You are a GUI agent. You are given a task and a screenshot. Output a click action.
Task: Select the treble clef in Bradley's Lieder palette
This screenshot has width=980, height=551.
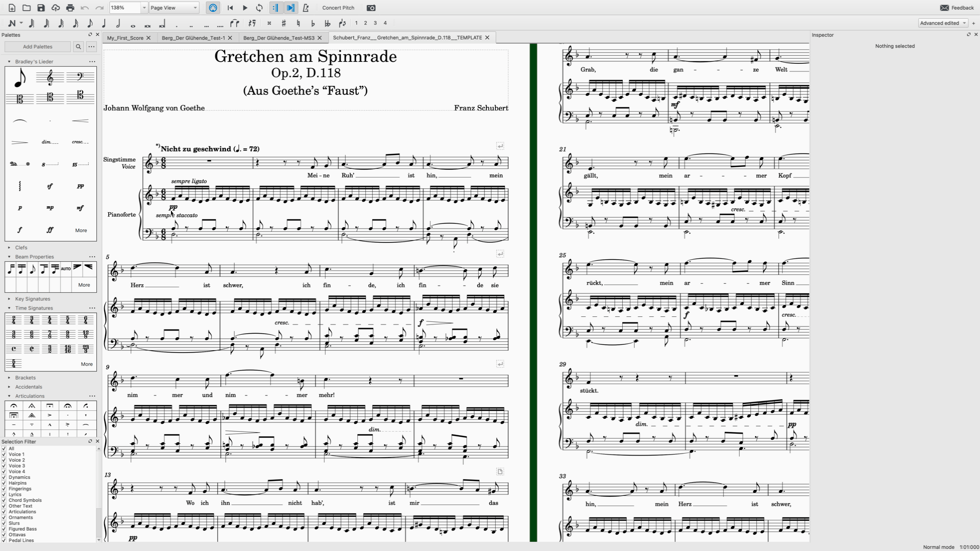tap(50, 77)
